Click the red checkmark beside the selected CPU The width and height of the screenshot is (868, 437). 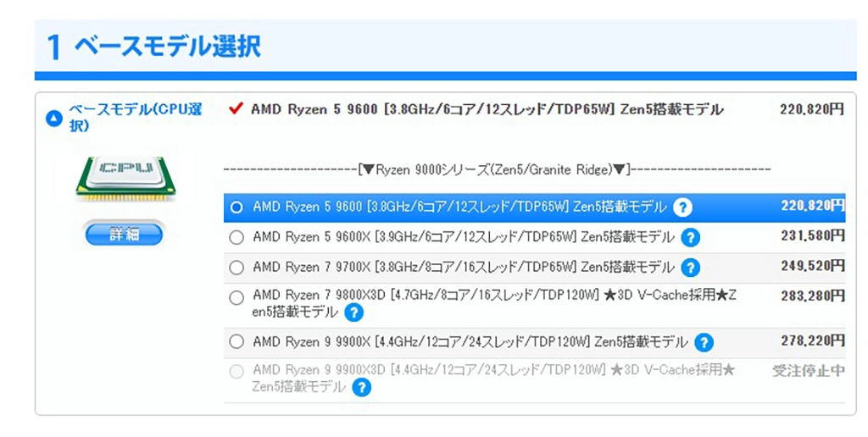pyautogui.click(x=236, y=108)
